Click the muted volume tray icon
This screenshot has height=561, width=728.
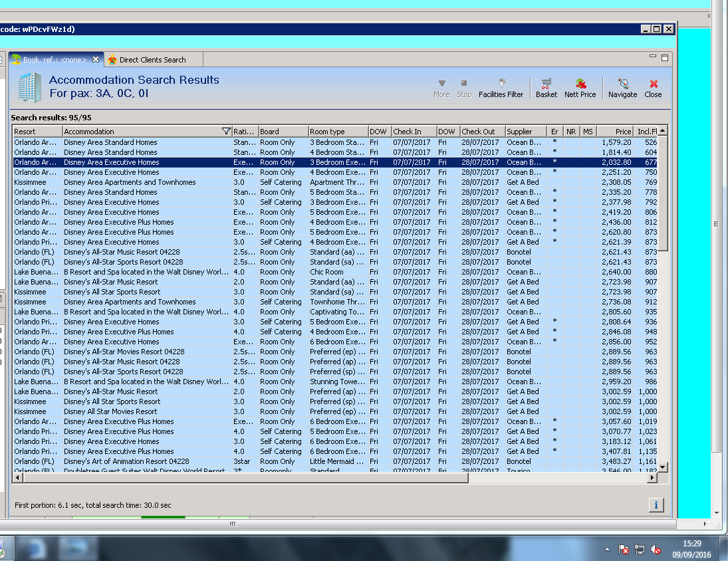[655, 550]
